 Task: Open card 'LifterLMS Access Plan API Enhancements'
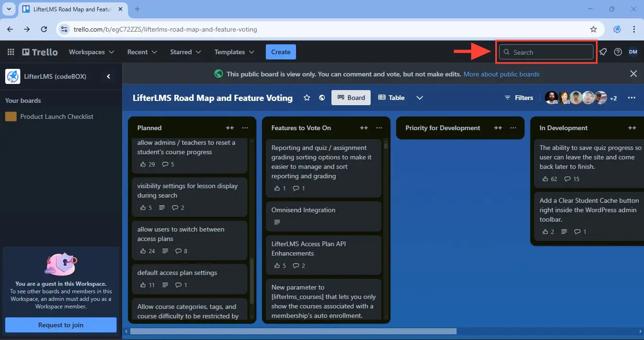point(323,255)
